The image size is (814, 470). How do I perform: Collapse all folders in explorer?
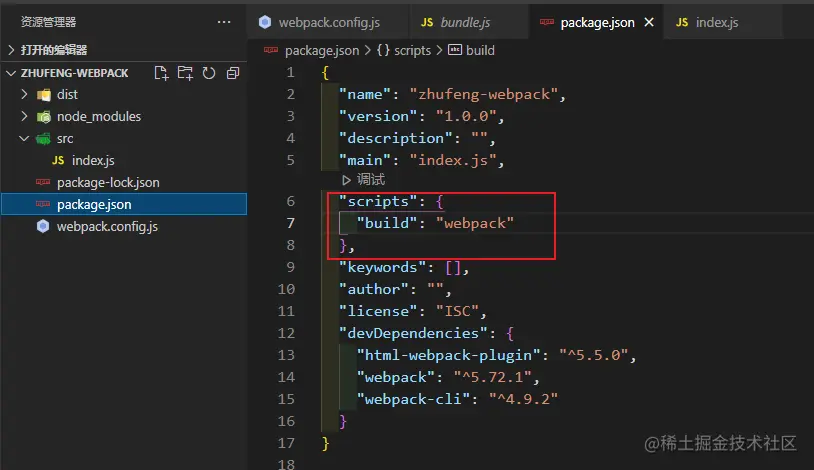(x=233, y=73)
